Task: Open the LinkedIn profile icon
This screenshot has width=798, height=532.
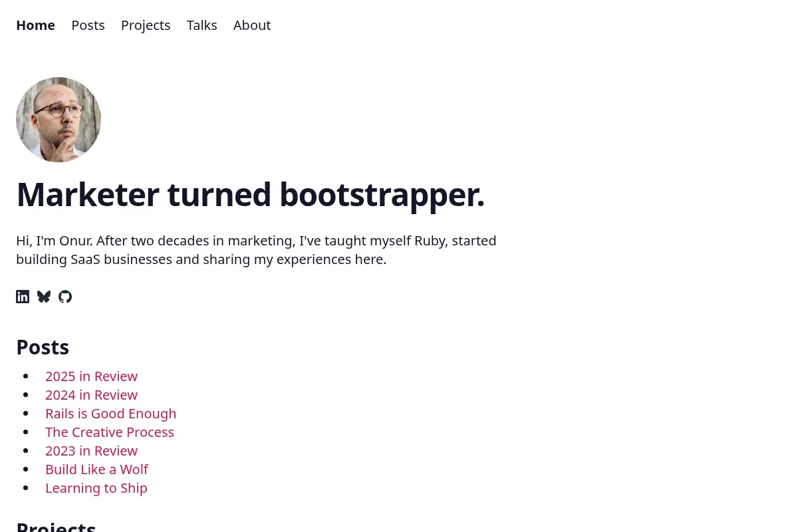Action: pyautogui.click(x=23, y=297)
